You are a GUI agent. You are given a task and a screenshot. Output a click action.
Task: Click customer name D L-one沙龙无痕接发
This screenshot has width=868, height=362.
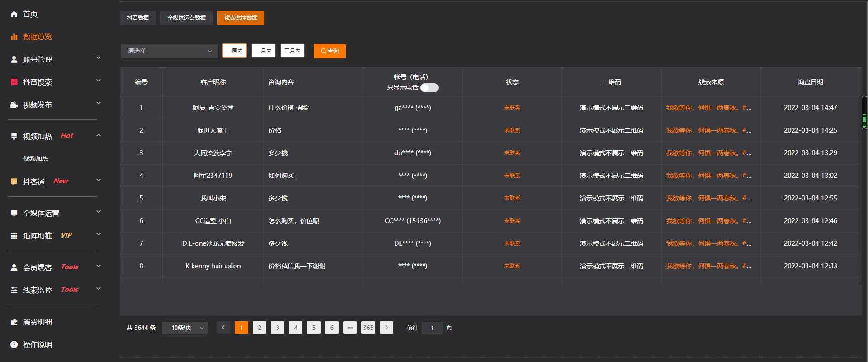click(213, 243)
